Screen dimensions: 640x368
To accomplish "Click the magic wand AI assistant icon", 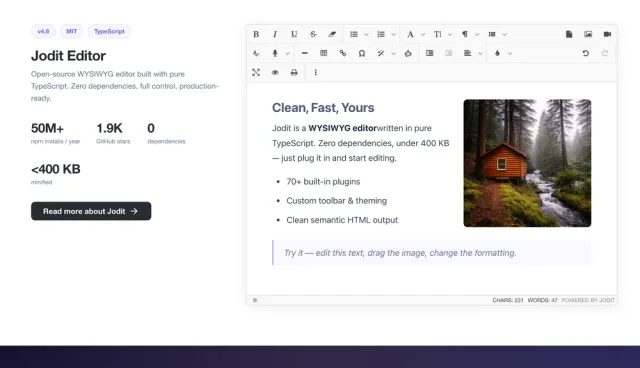I will click(381, 53).
